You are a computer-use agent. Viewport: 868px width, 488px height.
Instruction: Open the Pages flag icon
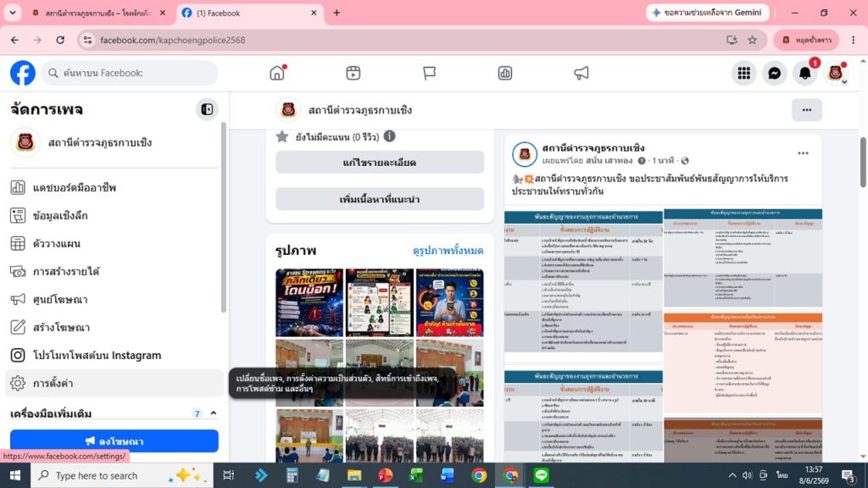pyautogui.click(x=429, y=73)
